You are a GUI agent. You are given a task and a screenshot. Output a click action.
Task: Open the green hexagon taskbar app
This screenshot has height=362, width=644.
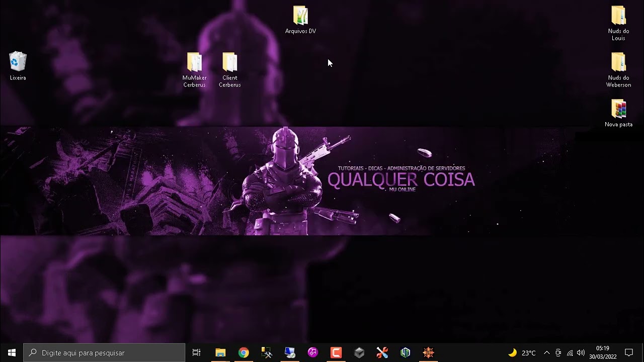[406, 352]
